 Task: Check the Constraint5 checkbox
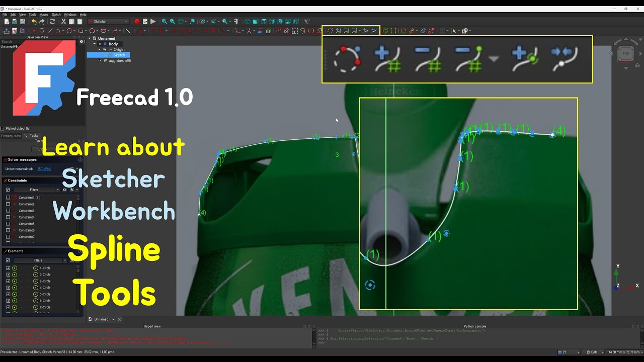pyautogui.click(x=8, y=224)
